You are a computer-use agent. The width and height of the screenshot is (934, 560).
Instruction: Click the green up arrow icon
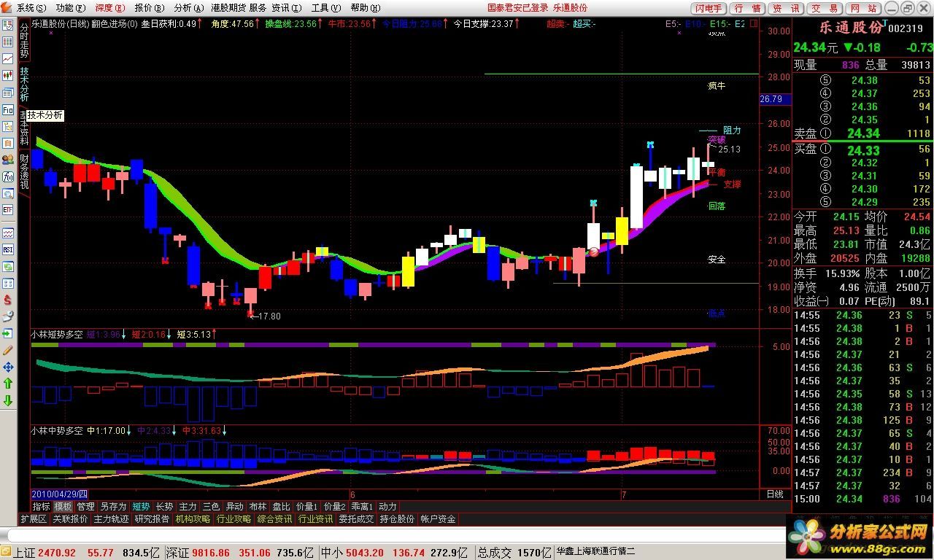(7, 384)
